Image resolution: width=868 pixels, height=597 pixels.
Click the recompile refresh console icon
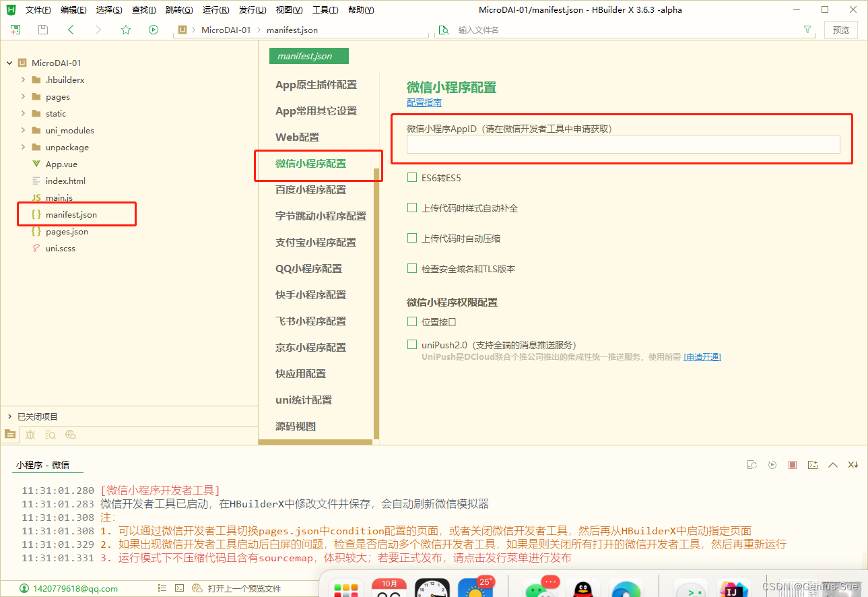(x=752, y=465)
